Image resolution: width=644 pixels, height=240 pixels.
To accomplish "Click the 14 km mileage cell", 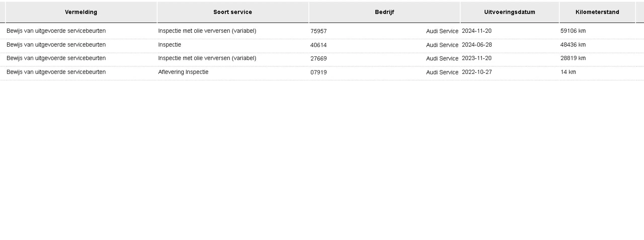I will tap(568, 72).
